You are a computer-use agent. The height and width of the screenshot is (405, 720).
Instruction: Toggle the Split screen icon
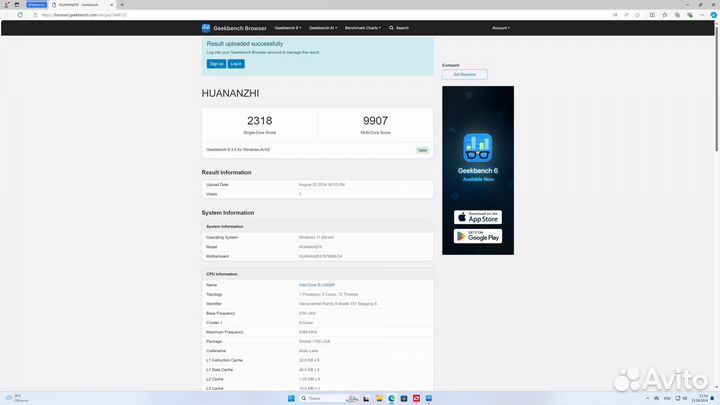(x=652, y=15)
